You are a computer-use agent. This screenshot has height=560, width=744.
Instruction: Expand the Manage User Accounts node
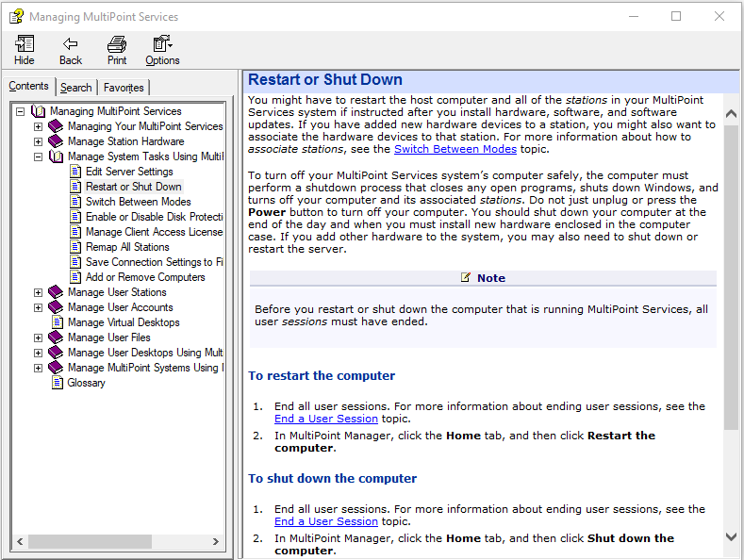tap(38, 308)
